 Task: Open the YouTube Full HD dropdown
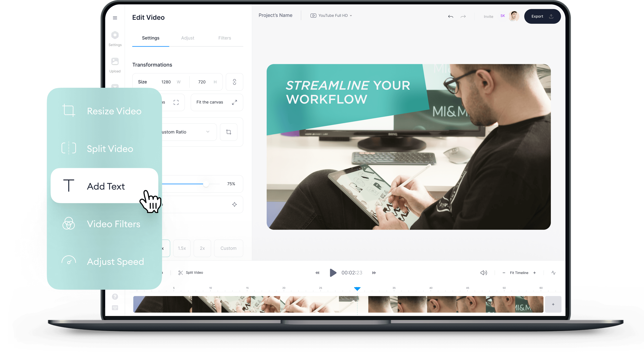pyautogui.click(x=331, y=16)
